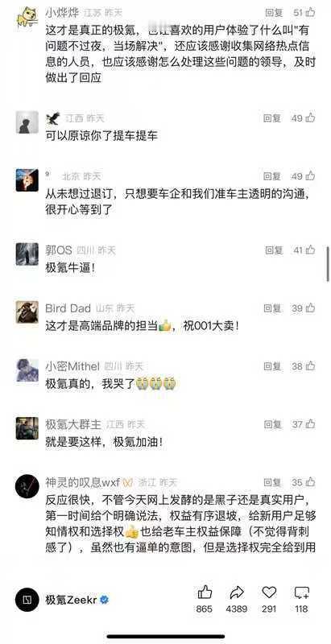Open 小密Mithel username profile
Image resolution: width=331 pixels, height=644 pixels.
72,366
